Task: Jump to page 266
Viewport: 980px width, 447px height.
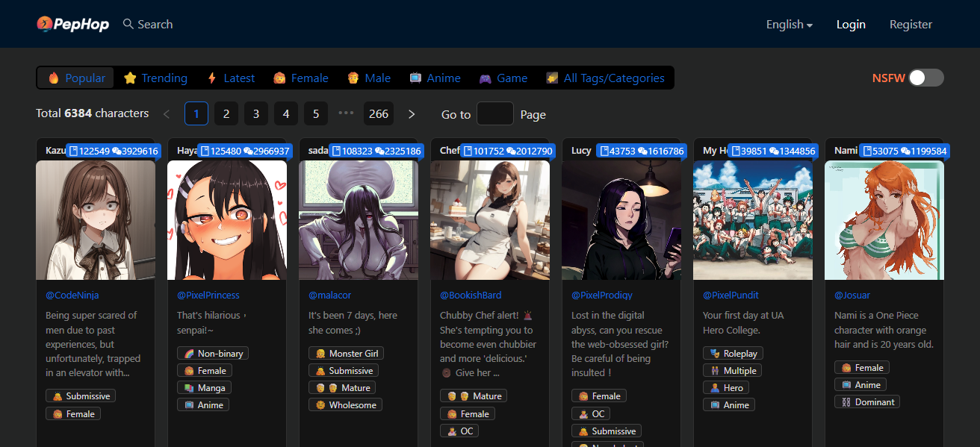Action: [379, 113]
